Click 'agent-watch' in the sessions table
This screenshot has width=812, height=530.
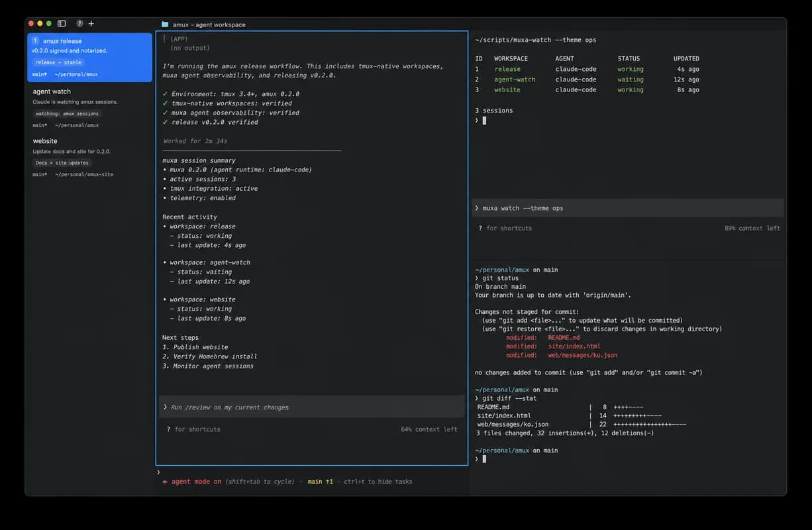point(515,79)
